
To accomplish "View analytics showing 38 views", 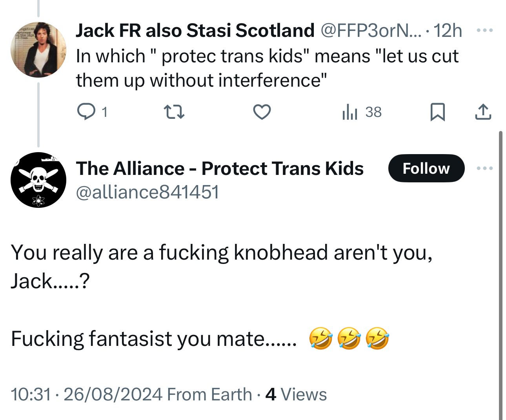I will 362,113.
